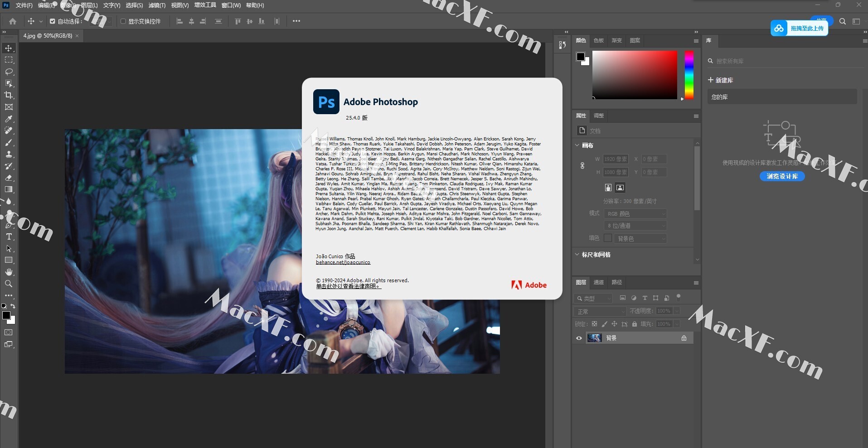This screenshot has height=448, width=868.
Task: Open the 背景色 fill dropdown
Action: tap(640, 238)
